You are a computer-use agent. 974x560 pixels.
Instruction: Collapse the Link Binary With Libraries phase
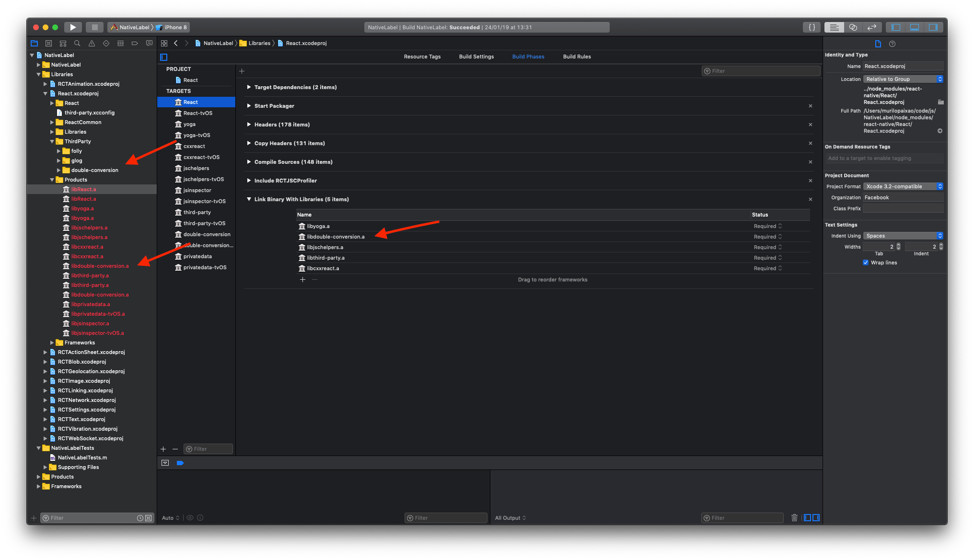pos(249,199)
